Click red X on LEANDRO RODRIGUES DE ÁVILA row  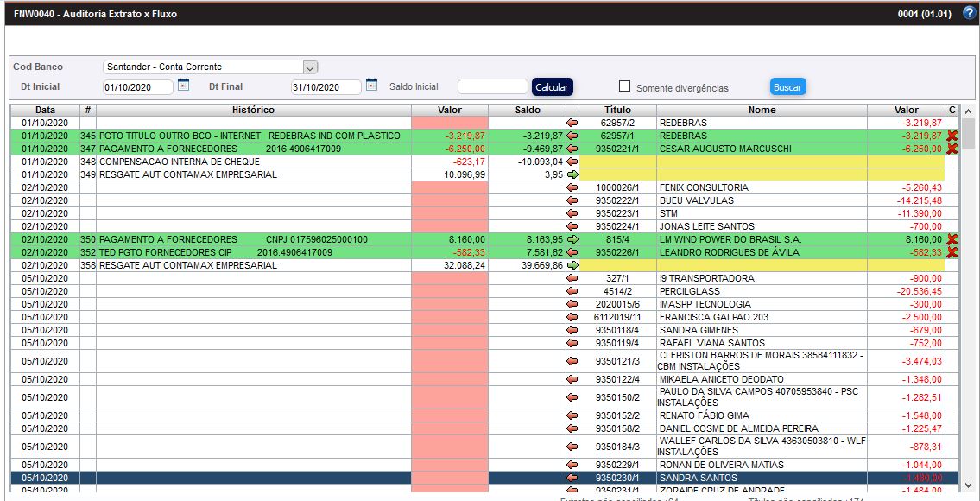[952, 252]
